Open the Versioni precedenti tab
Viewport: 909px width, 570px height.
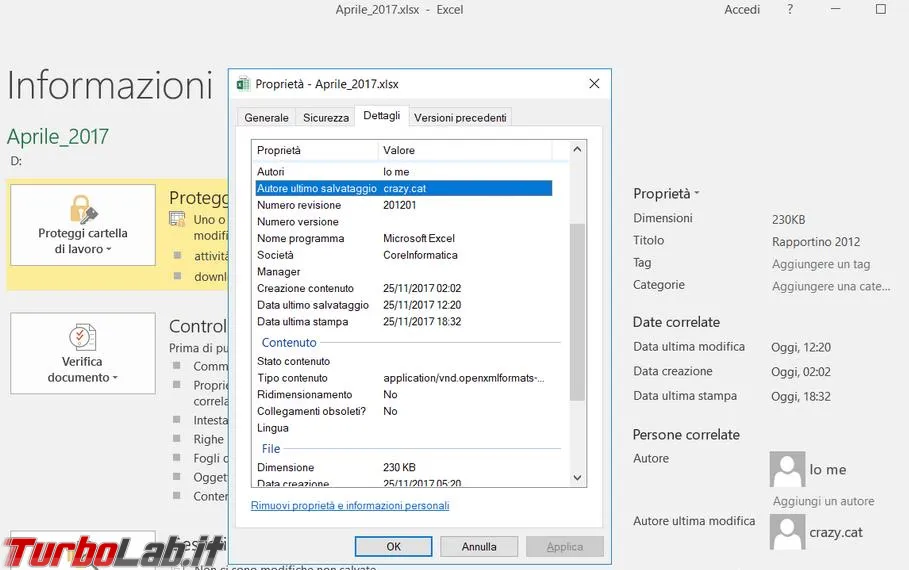[x=460, y=118]
